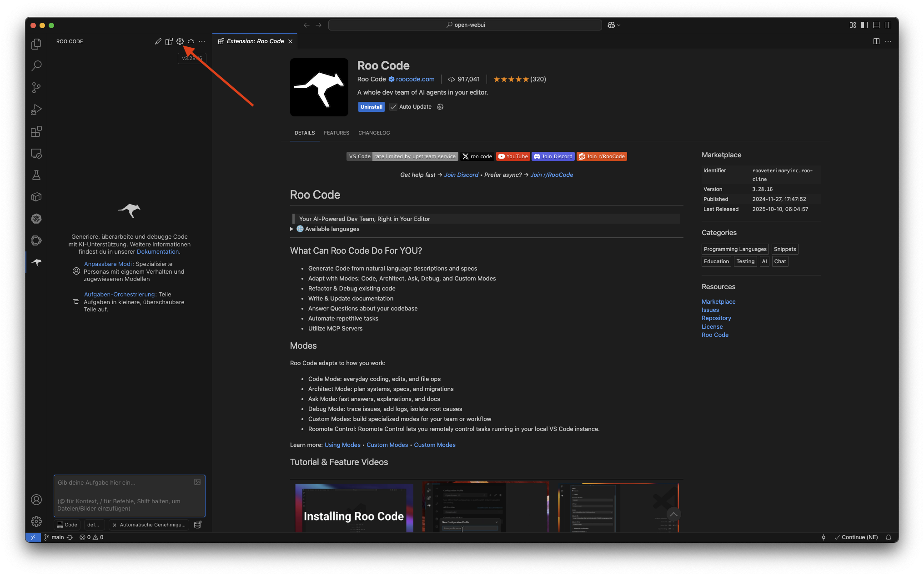Image resolution: width=924 pixels, height=576 pixels.
Task: Click the scroll-to-top arrow button
Action: (x=674, y=515)
